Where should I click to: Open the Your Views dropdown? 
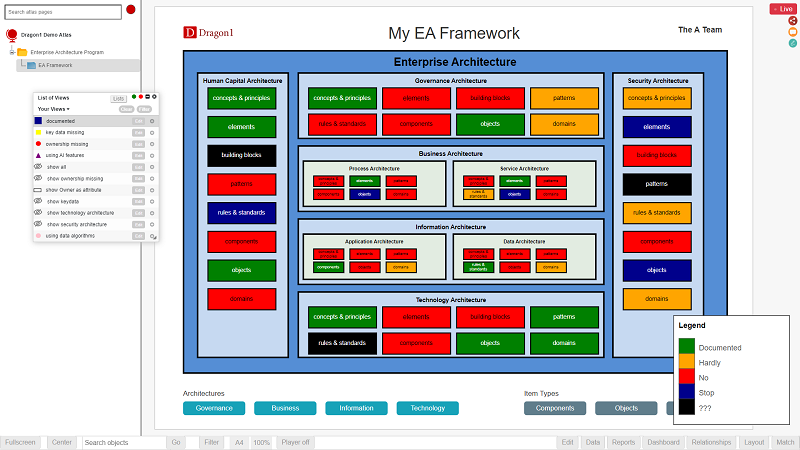54,109
